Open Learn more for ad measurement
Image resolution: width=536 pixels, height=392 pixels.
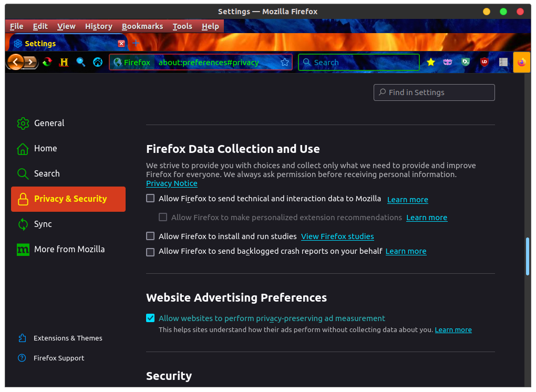(453, 330)
